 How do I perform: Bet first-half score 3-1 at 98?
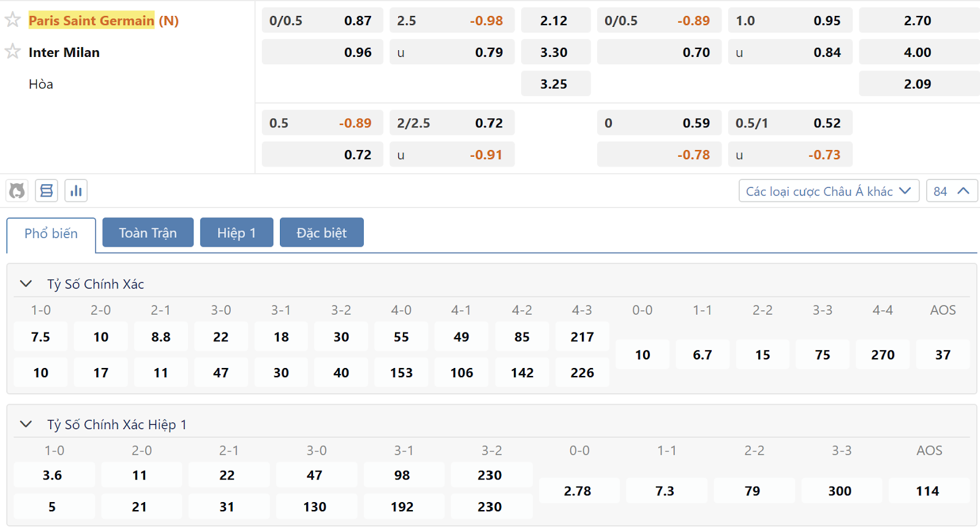coord(404,475)
